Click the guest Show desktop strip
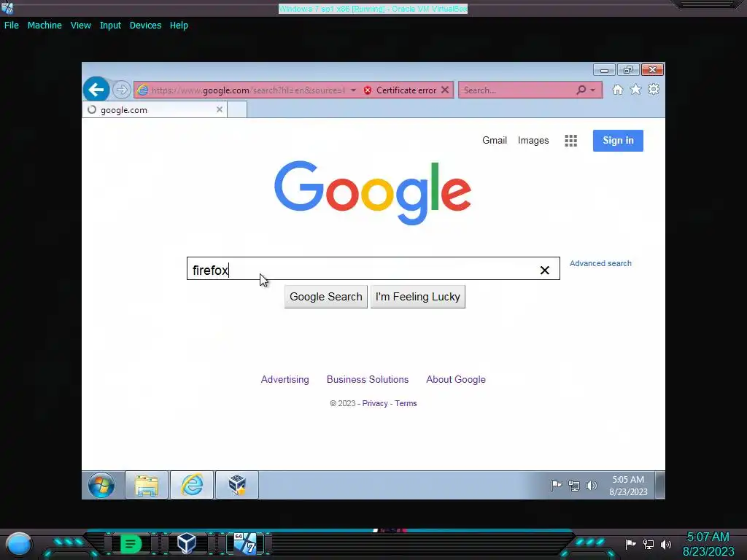This screenshot has width=747, height=560. (659, 485)
